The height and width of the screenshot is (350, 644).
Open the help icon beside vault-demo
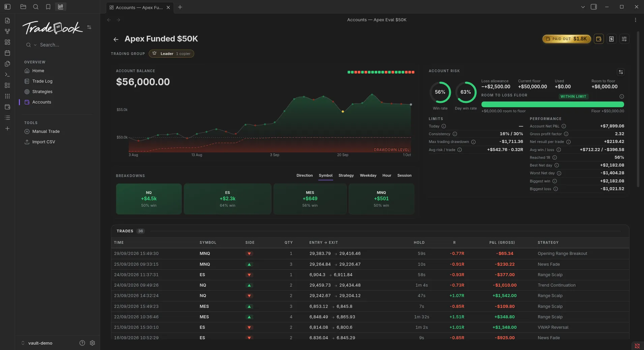82,343
